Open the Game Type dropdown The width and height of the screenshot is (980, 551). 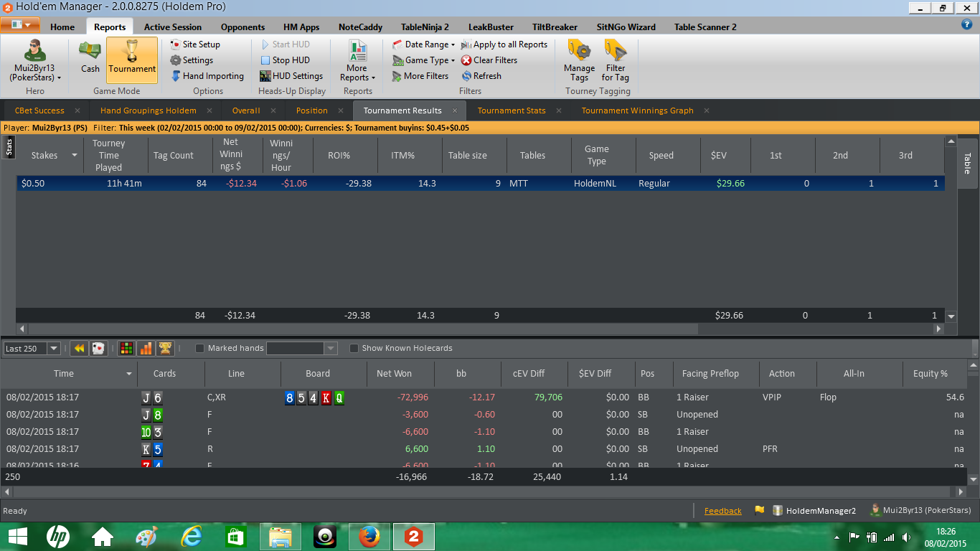(423, 60)
